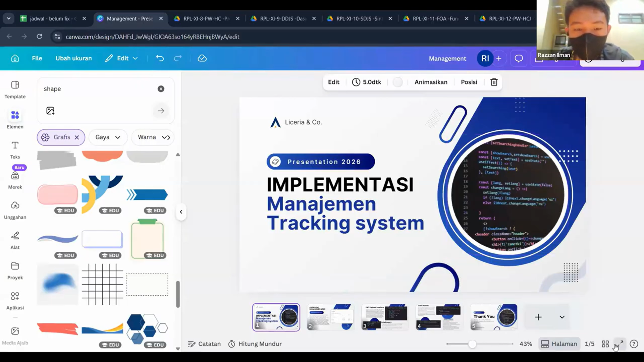Screen dimensions: 644x362
Task: Delete page with trash icon
Action: (494, 82)
